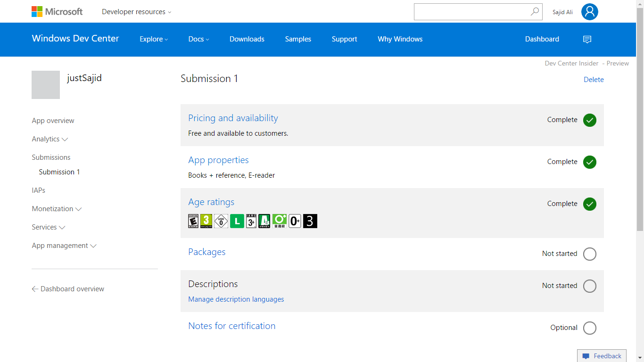Click the USK 0 rating icon

[x=221, y=221]
